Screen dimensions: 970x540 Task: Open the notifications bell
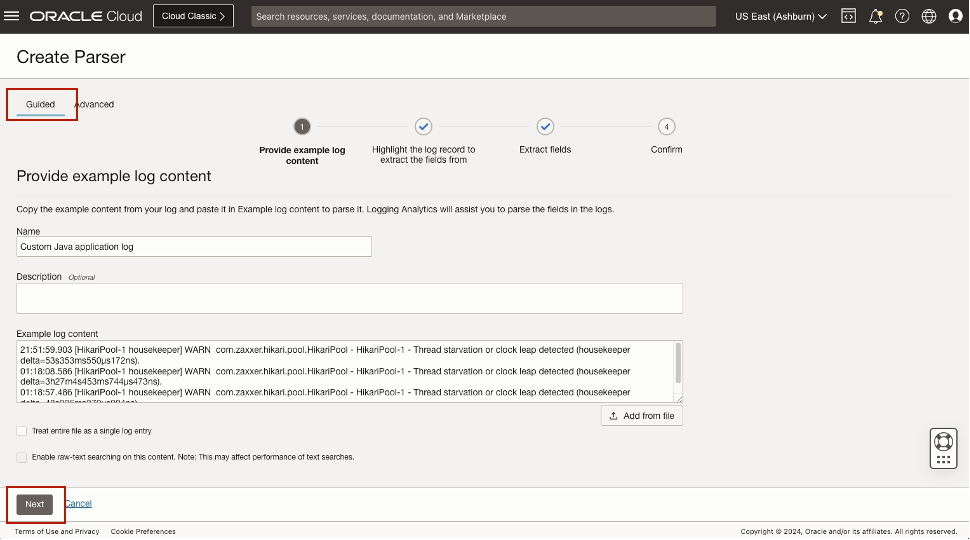[x=875, y=17]
